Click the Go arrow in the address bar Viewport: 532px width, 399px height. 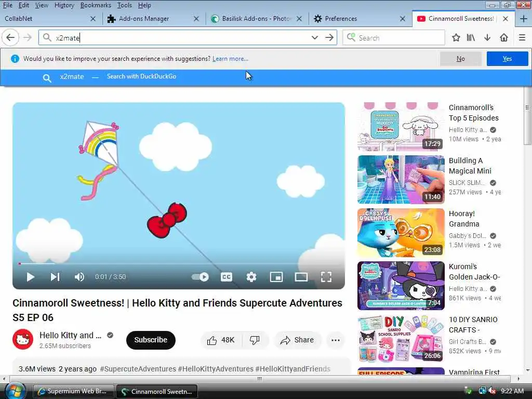(x=329, y=37)
